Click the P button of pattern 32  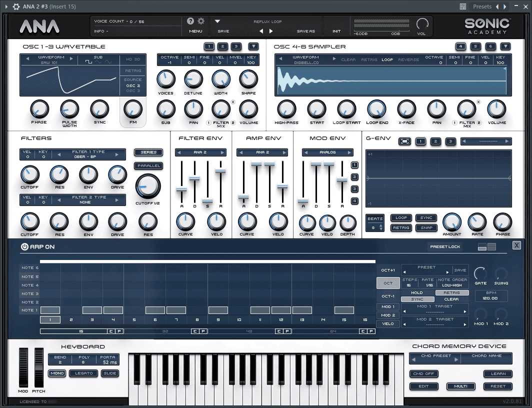point(203,331)
